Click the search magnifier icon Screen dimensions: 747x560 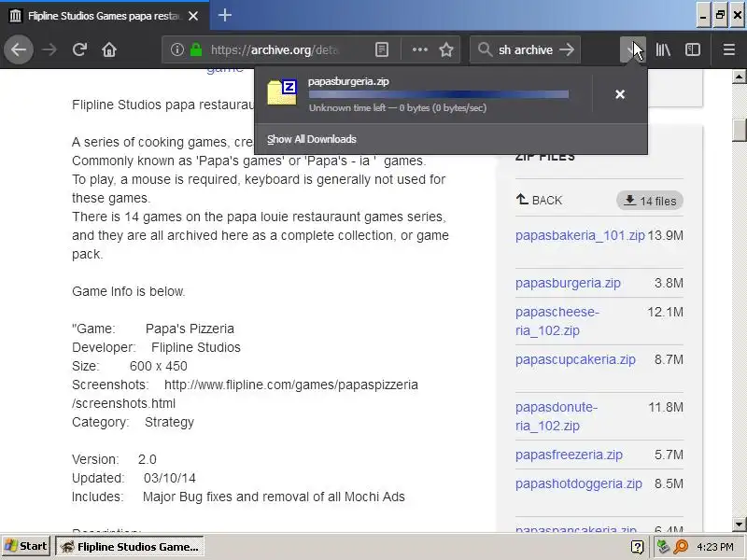[485, 49]
